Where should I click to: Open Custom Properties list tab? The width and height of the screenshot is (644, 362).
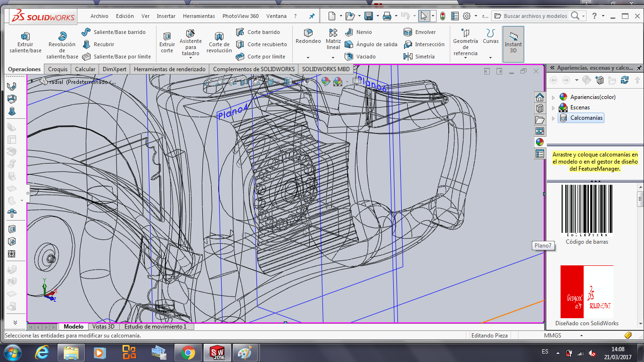(x=540, y=154)
